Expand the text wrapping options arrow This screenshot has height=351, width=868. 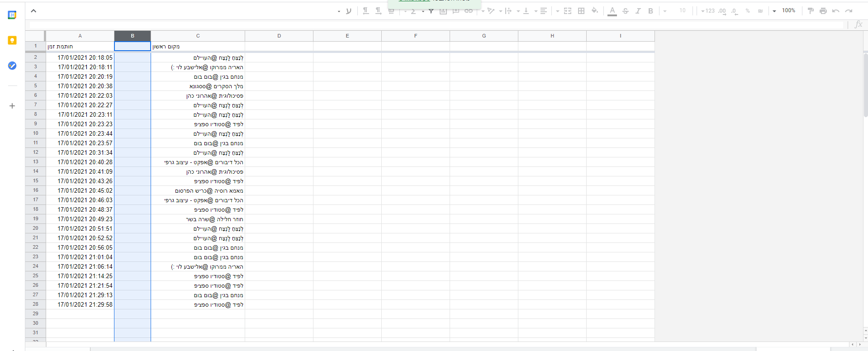(x=501, y=11)
